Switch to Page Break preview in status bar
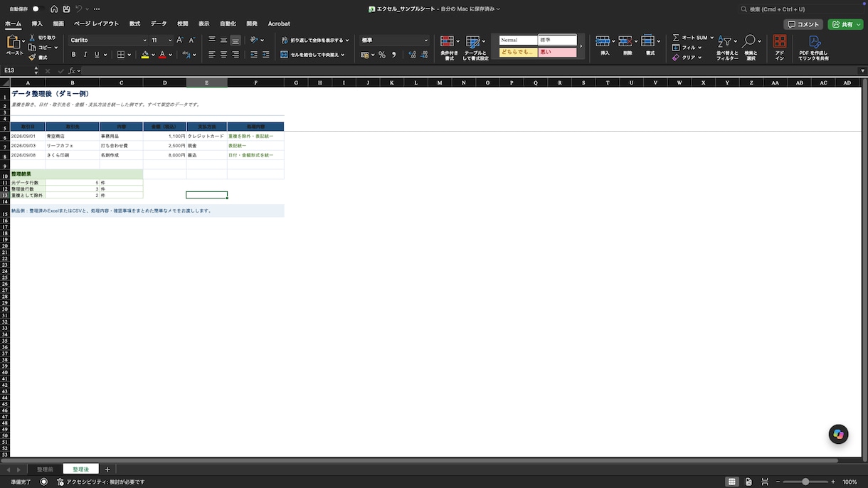The width and height of the screenshot is (868, 488). click(x=765, y=482)
